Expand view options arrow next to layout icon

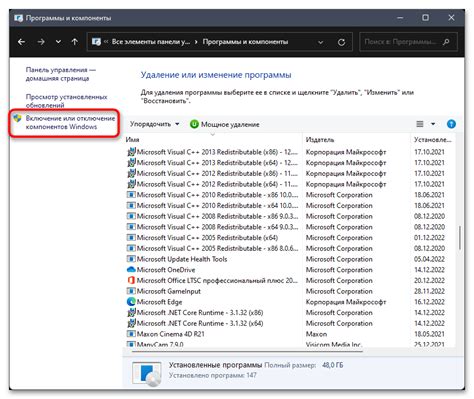(433, 124)
